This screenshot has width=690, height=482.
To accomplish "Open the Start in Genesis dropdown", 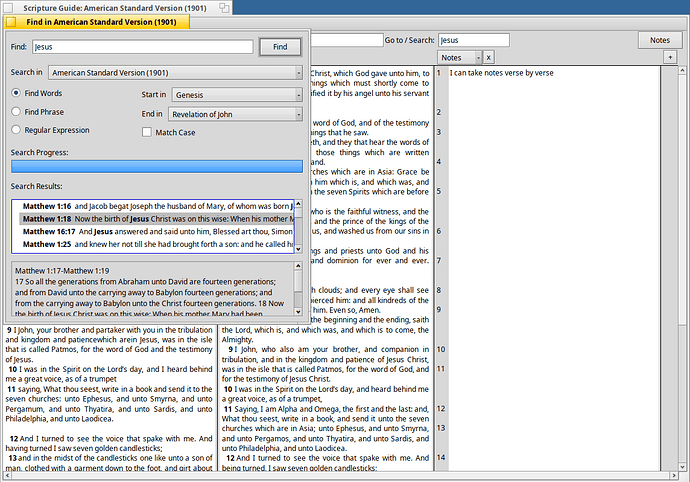I will [237, 95].
